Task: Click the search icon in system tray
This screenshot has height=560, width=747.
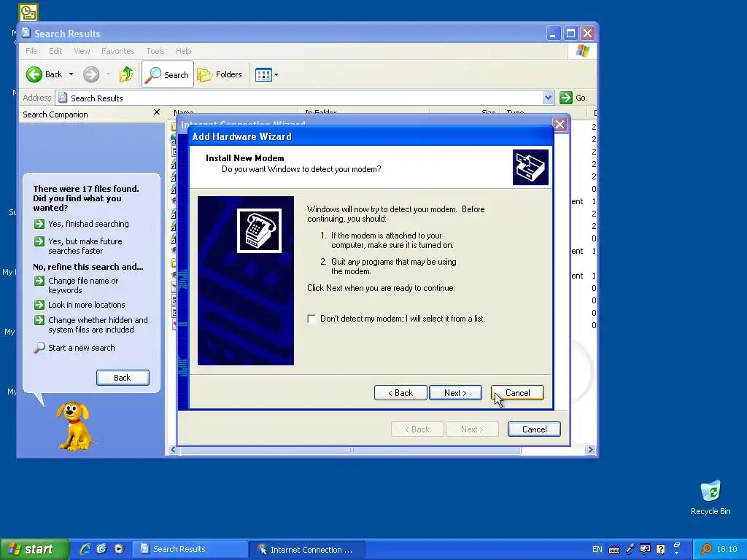Action: (706, 550)
